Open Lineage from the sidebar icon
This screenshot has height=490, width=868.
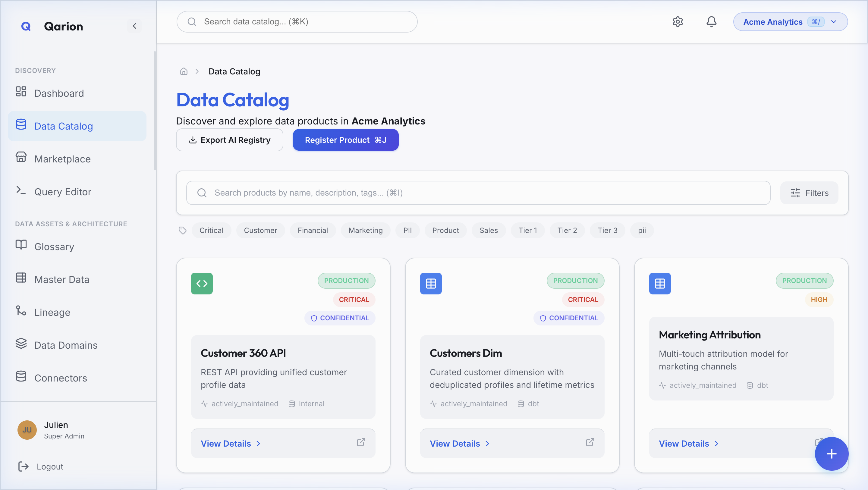pos(21,312)
